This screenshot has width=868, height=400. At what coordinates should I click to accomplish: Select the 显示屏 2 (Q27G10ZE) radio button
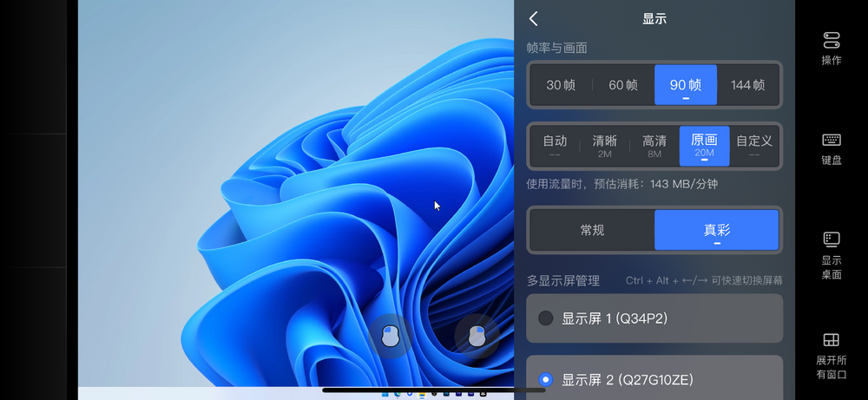[546, 379]
